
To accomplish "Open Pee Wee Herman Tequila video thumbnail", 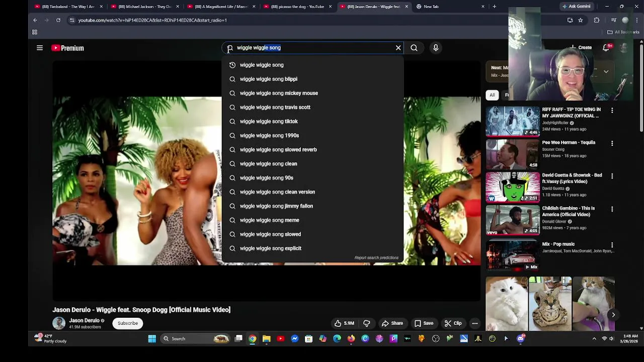I will (x=512, y=154).
